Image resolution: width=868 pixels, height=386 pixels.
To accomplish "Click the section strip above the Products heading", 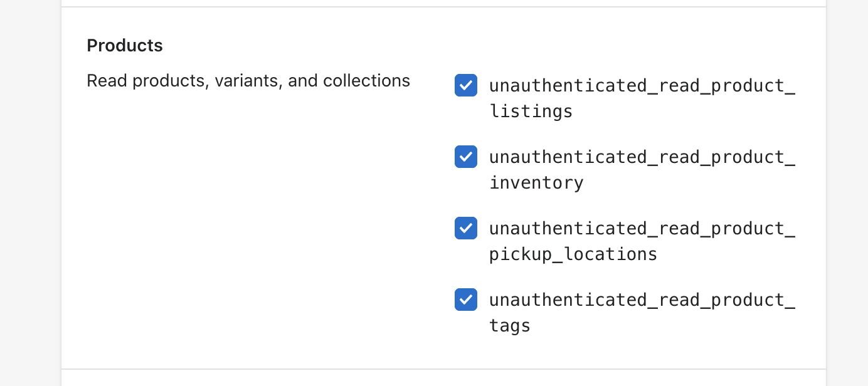I will click(443, 3).
